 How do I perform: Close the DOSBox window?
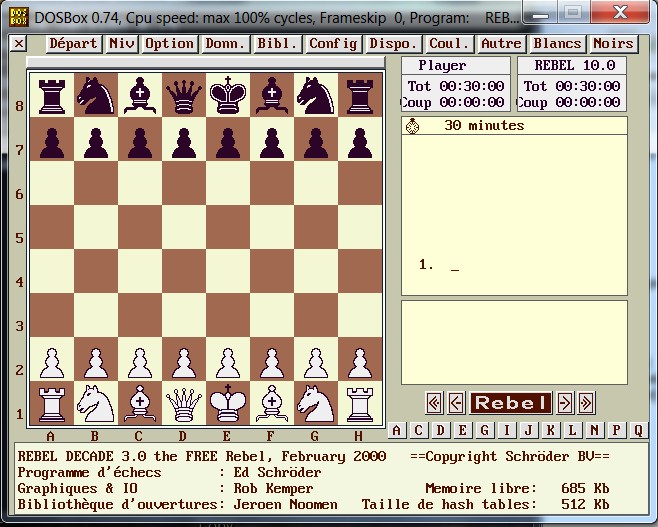coord(619,13)
